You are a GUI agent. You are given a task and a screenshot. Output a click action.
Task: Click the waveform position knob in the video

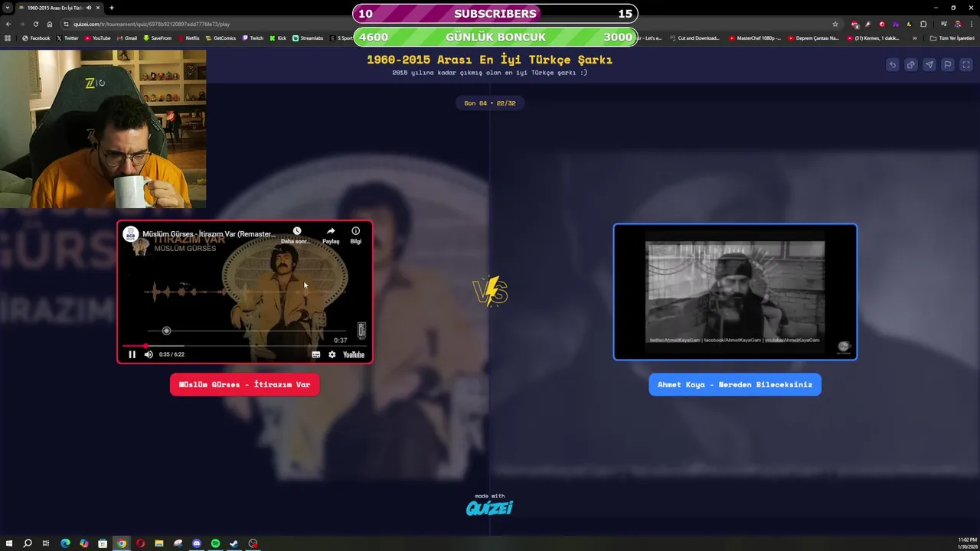point(166,331)
